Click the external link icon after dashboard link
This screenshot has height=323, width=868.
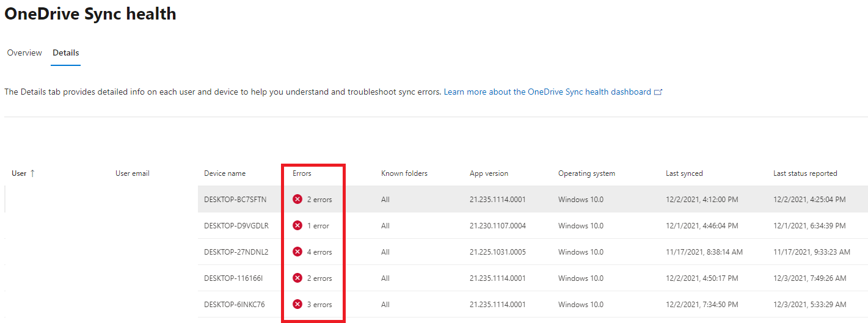(658, 92)
